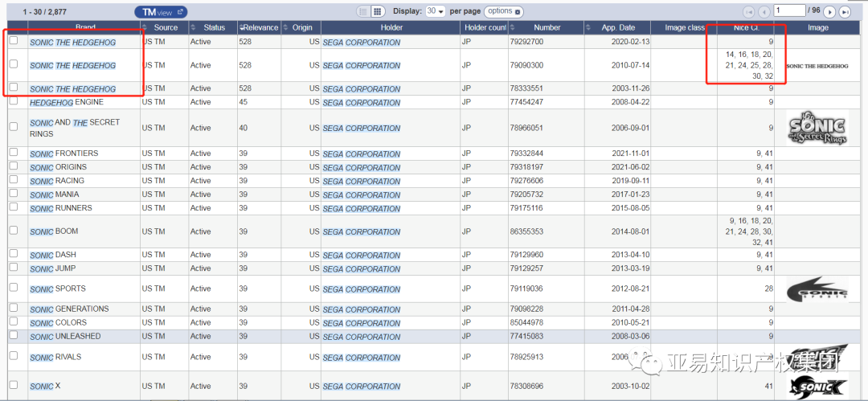Sort by Holder column header
The height and width of the screenshot is (401, 868).
pyautogui.click(x=391, y=27)
